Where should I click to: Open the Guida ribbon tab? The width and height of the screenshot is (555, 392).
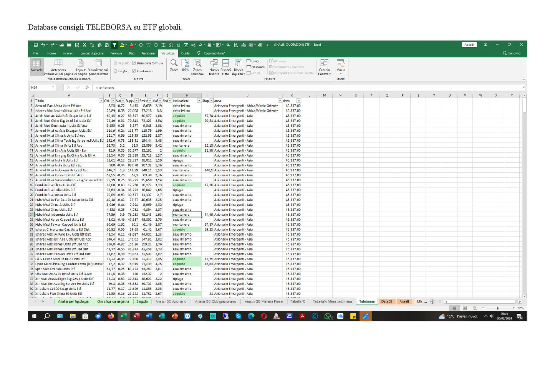(x=186, y=53)
